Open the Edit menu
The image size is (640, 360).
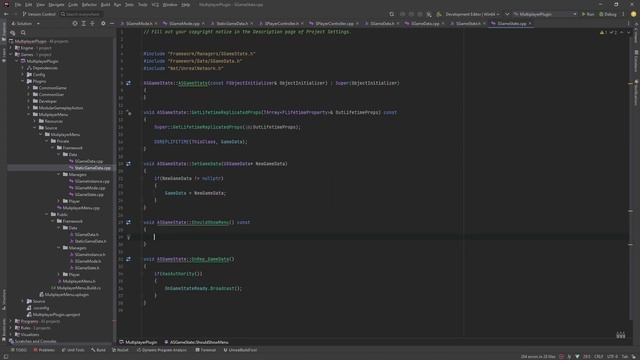tap(28, 4)
